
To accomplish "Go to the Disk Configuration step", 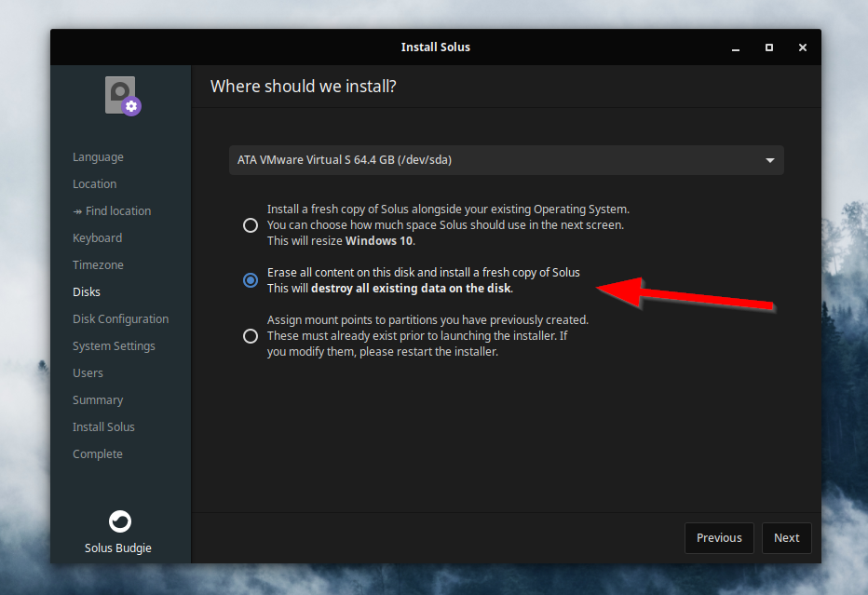I will (x=121, y=318).
